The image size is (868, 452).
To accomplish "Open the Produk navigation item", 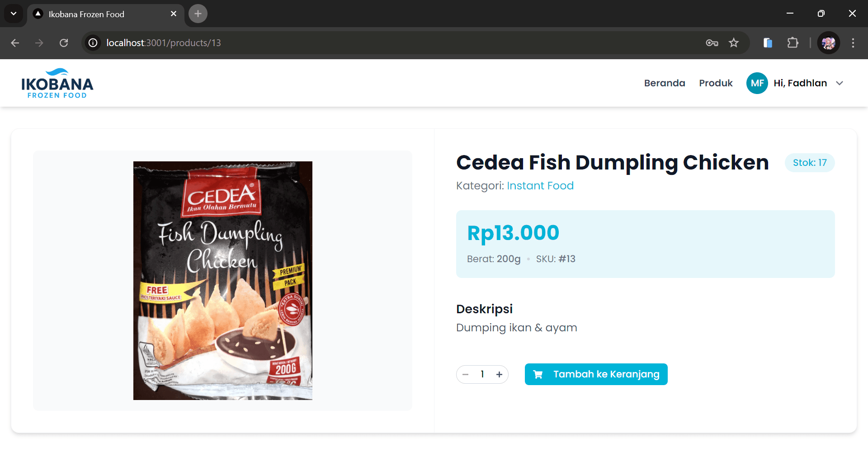I will click(x=715, y=83).
